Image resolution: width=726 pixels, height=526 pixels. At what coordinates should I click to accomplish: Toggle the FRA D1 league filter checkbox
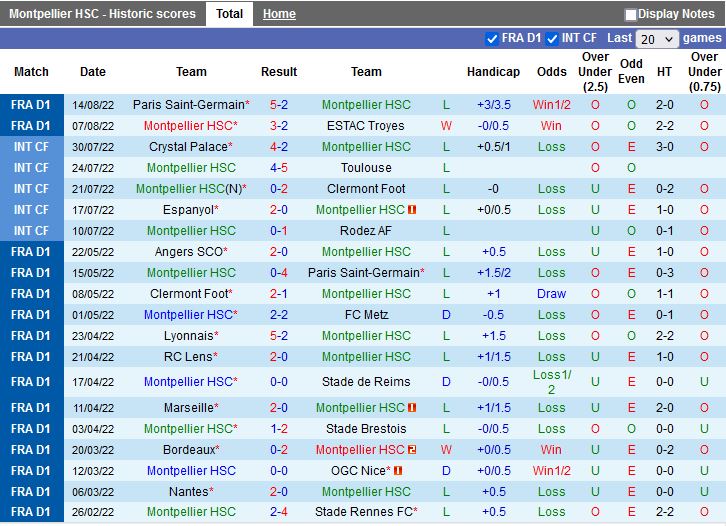pos(491,39)
